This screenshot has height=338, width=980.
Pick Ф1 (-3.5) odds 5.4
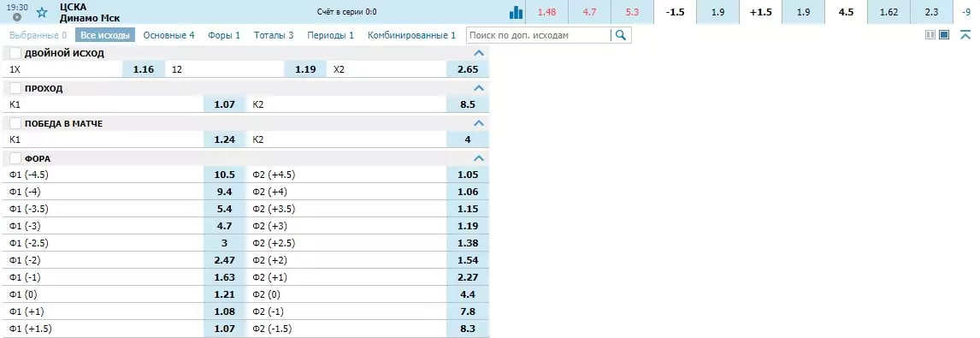pos(224,209)
